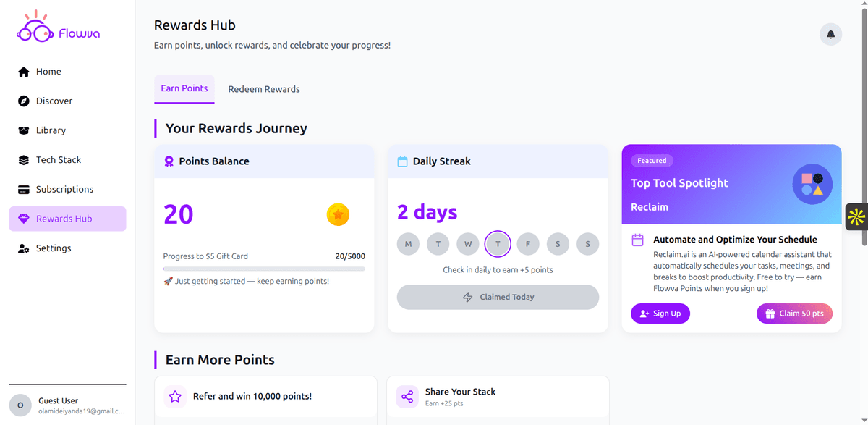868x425 pixels.
Task: Switch to the Redeem Rewards tab
Action: [x=264, y=88]
